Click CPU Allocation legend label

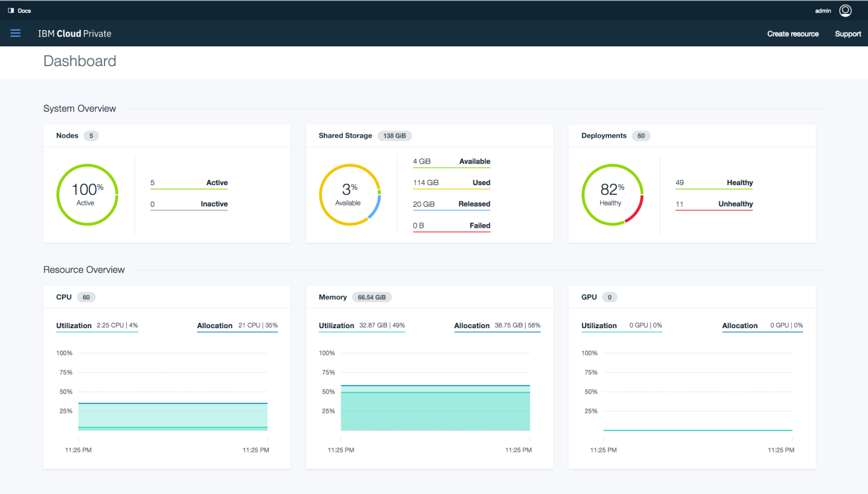click(214, 326)
